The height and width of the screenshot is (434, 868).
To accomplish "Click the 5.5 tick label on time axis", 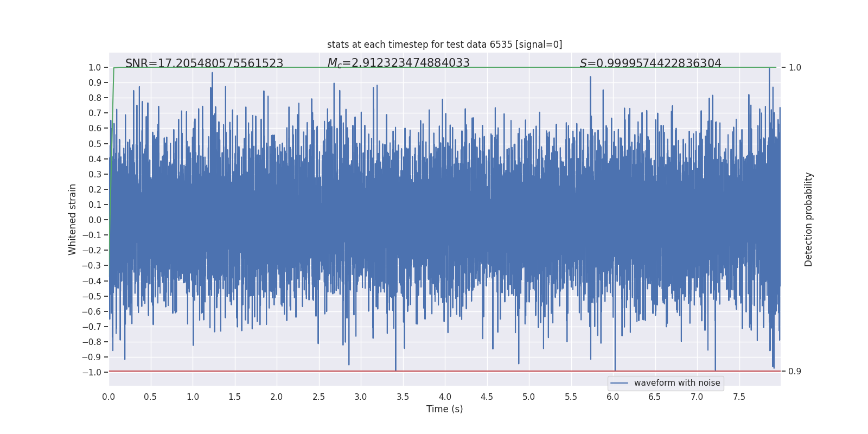I will click(x=571, y=397).
